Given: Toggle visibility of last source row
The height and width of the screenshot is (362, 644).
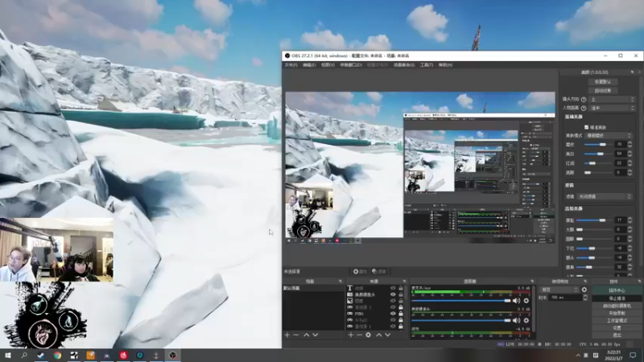Looking at the screenshot, I should point(393,327).
